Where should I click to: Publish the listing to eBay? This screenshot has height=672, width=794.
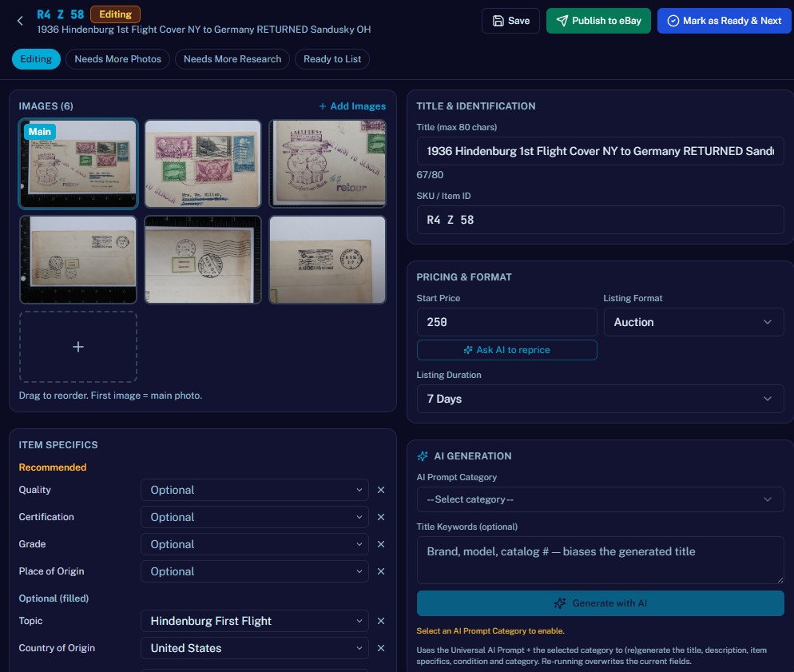coord(598,21)
